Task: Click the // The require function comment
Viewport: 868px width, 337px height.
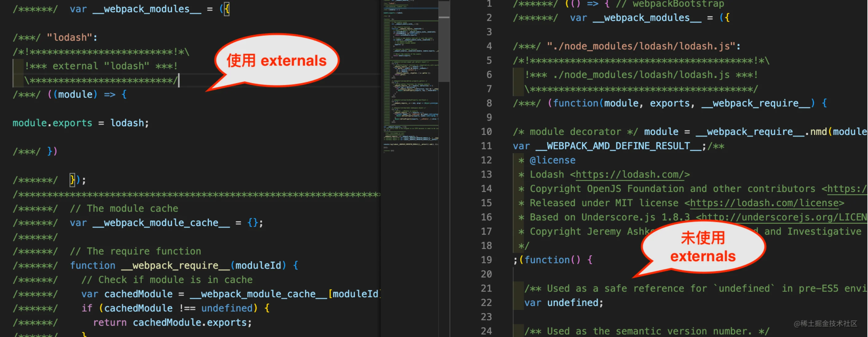Action: pyautogui.click(x=136, y=252)
